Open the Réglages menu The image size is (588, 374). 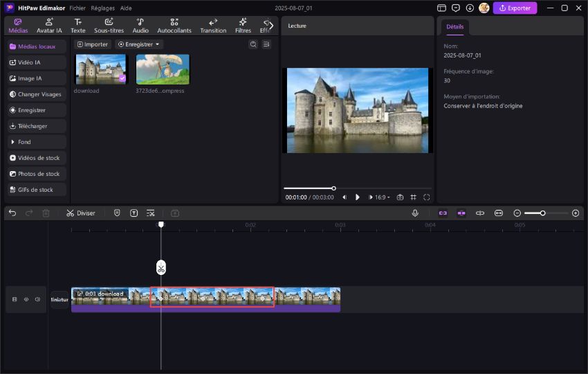(103, 8)
